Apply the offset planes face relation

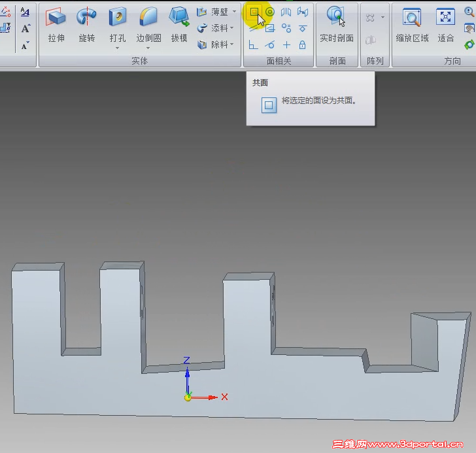tap(302, 12)
